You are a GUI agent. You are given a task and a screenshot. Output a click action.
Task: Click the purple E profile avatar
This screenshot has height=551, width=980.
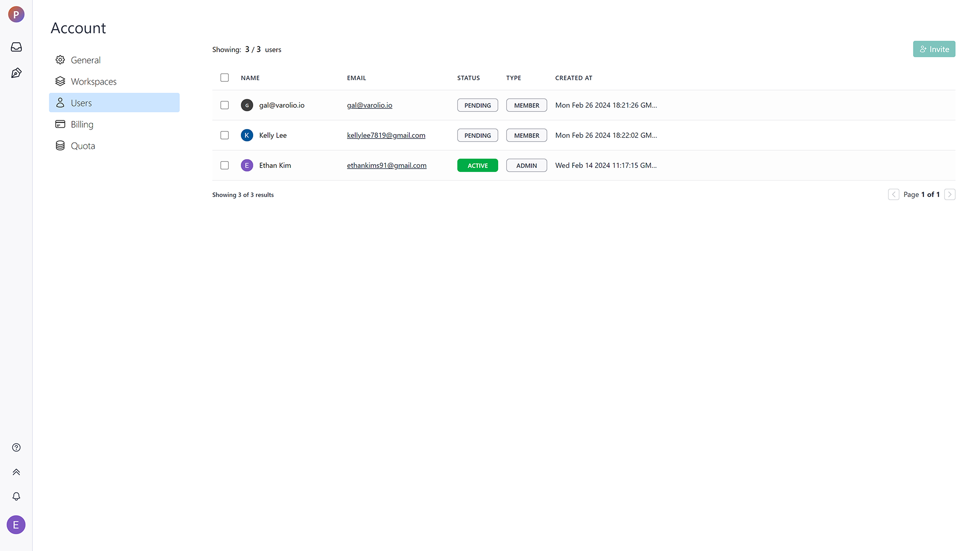(16, 524)
